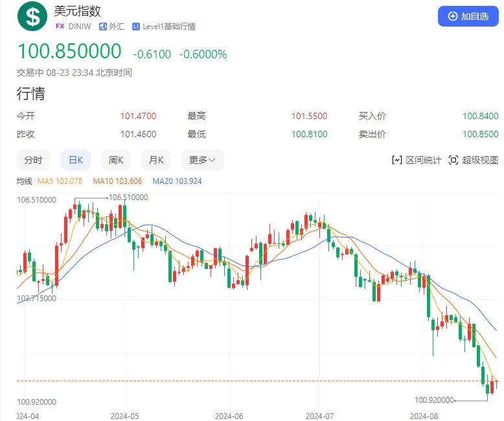Screen dimensions: 504x421
Task: Click the 超级视图 fullscreen icon
Action: coord(453,160)
